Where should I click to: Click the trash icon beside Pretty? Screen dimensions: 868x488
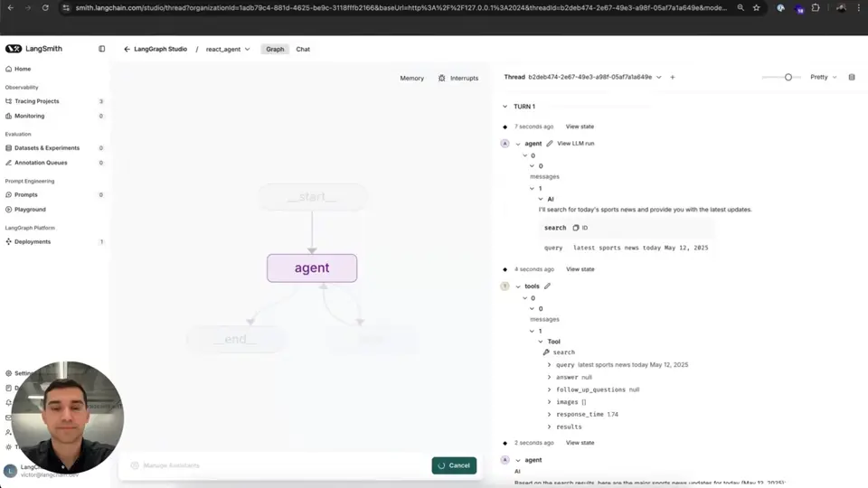click(852, 78)
